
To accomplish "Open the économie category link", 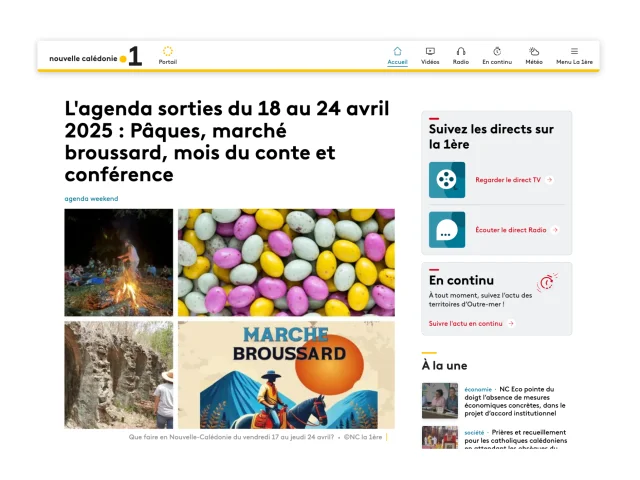I will click(x=478, y=389).
